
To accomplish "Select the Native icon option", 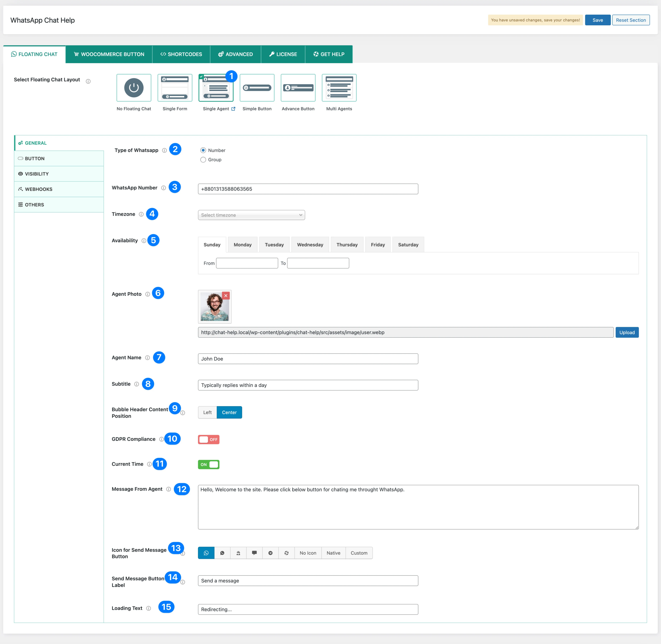I will pyautogui.click(x=333, y=553).
